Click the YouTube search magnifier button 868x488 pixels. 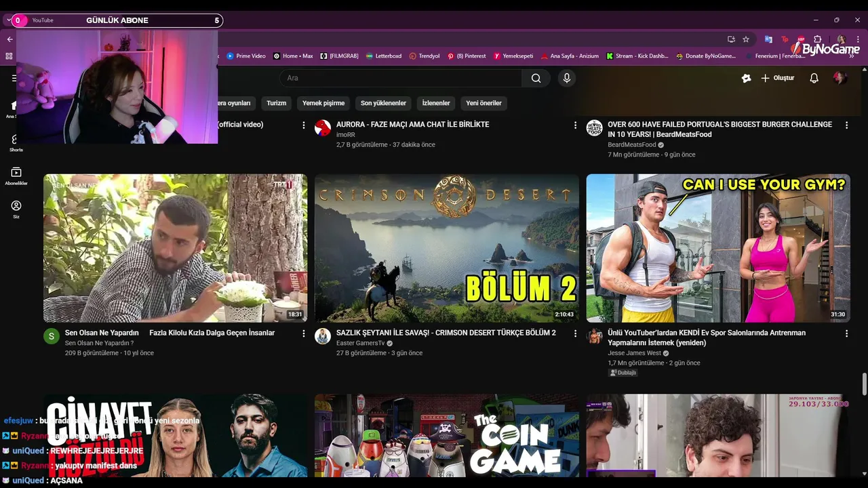[x=536, y=78]
